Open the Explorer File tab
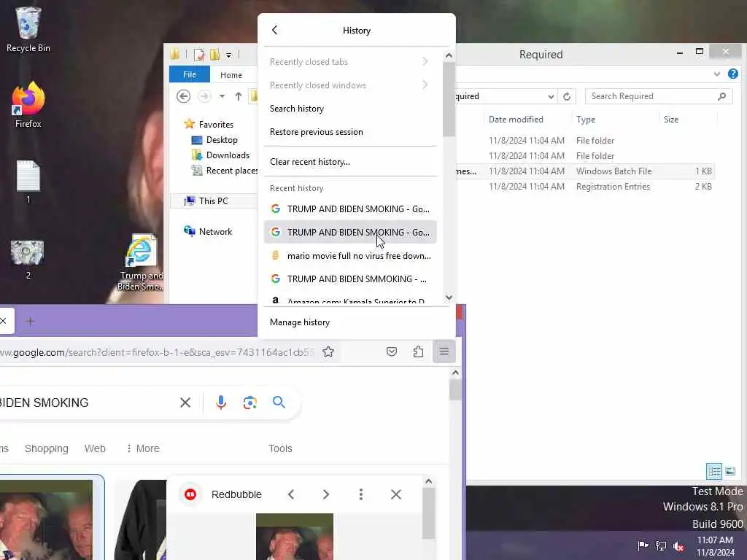Image resolution: width=747 pixels, height=560 pixels. pyautogui.click(x=190, y=75)
